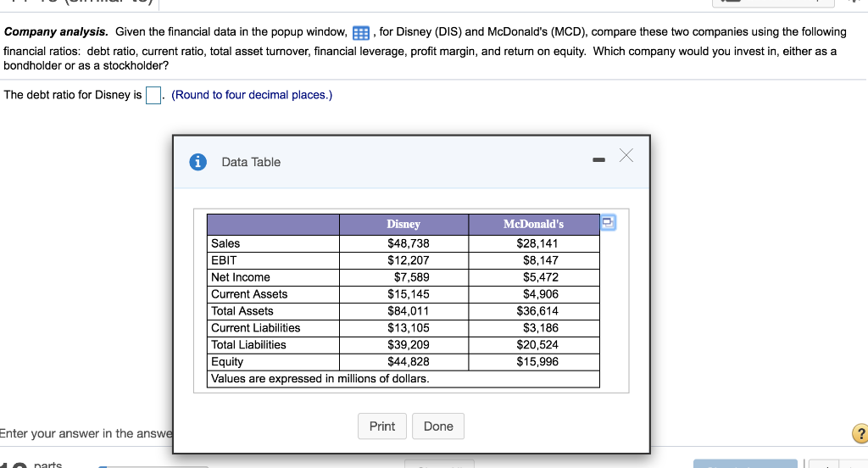Select the McDonald's column header
Screen dimensions: 868x468
pyautogui.click(x=534, y=225)
